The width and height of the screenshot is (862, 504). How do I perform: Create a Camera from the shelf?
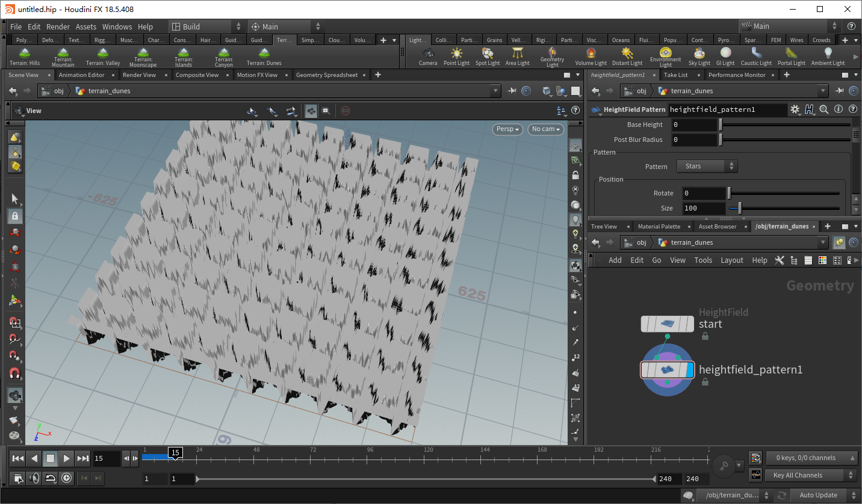pyautogui.click(x=428, y=57)
